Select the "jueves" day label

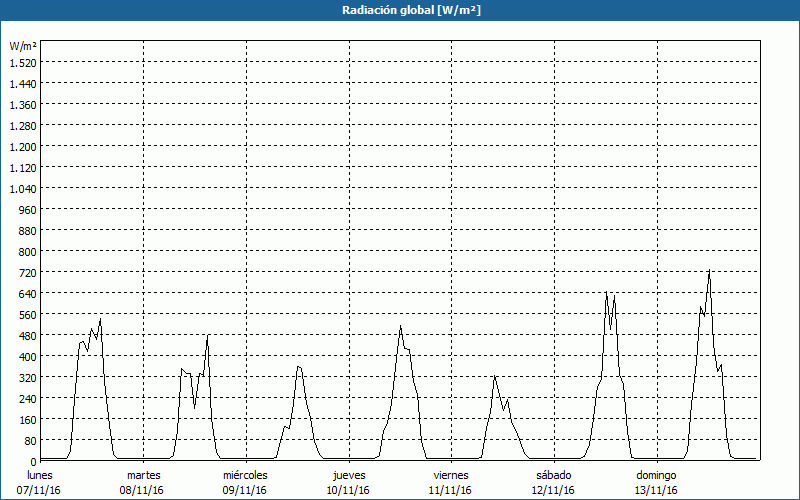tap(348, 475)
